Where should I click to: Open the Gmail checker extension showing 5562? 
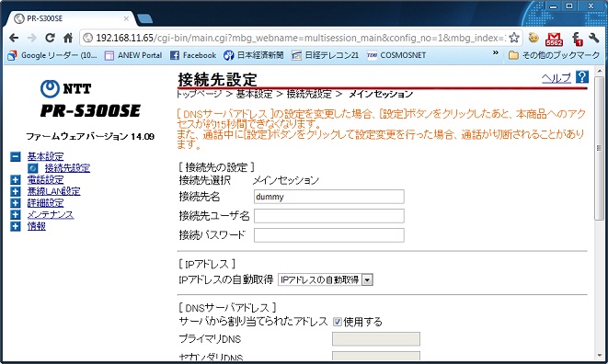point(554,39)
